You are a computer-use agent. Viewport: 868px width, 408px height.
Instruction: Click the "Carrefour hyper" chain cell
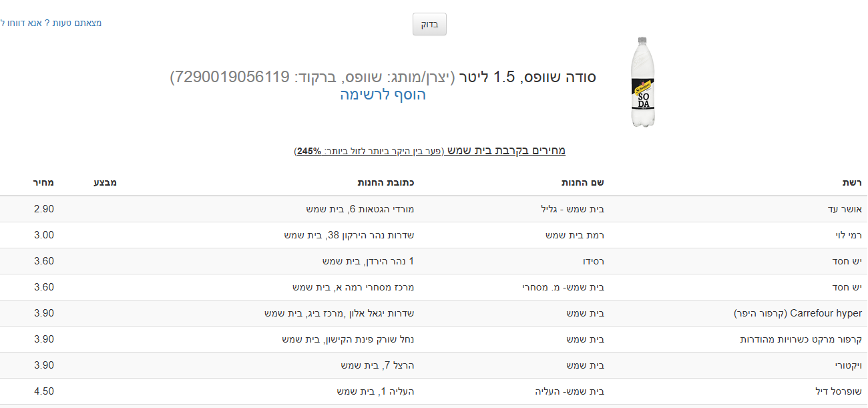coord(797,313)
